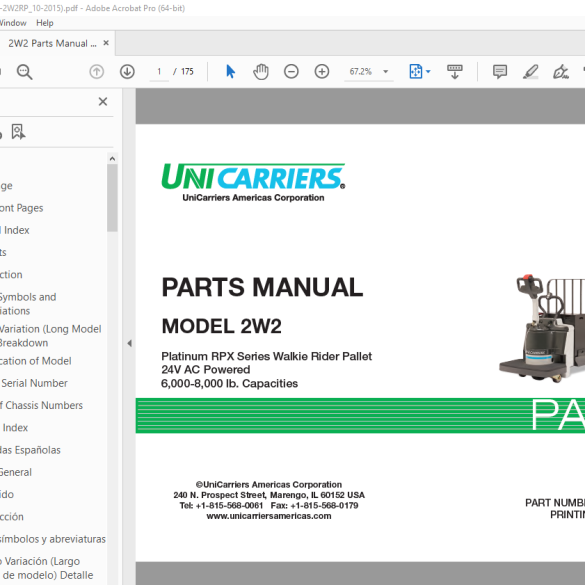Click the bookmarks panel scrollbar thumb
The image size is (585, 585).
tap(112, 198)
